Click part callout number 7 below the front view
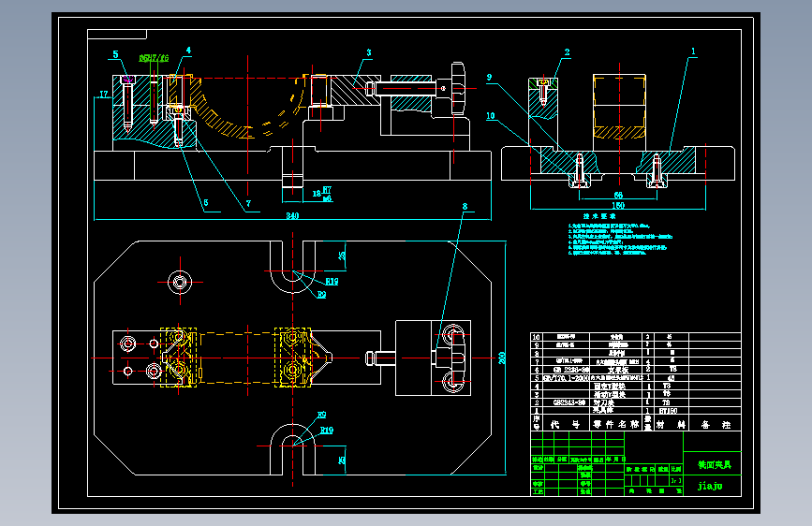The width and height of the screenshot is (812, 526). point(248,204)
